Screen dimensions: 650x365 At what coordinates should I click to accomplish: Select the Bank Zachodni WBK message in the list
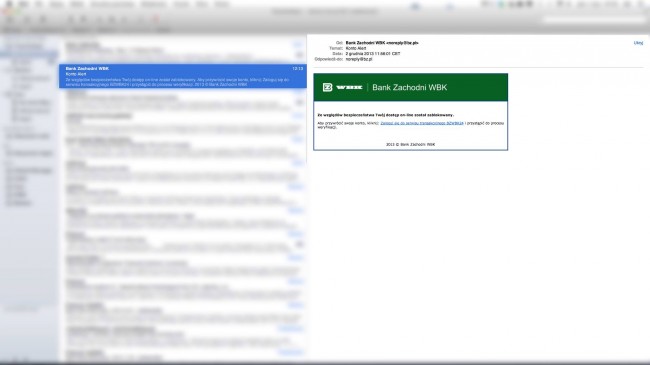183,76
